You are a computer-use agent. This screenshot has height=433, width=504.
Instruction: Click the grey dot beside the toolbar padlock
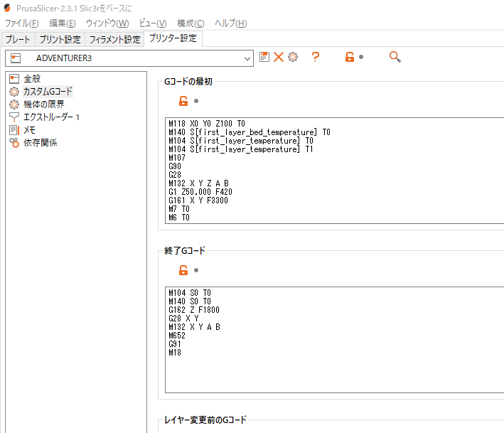[x=361, y=57]
